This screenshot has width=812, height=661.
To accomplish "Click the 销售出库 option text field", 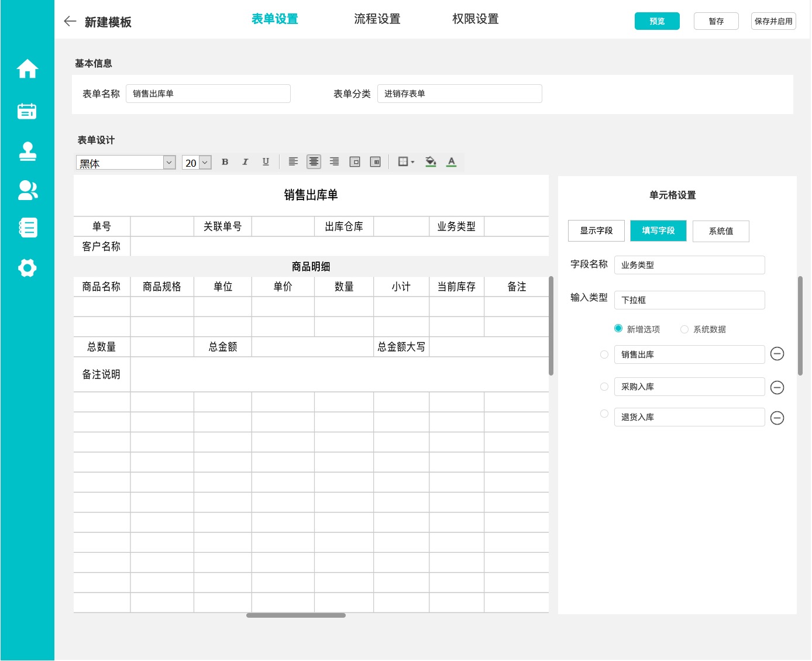I will (x=689, y=354).
